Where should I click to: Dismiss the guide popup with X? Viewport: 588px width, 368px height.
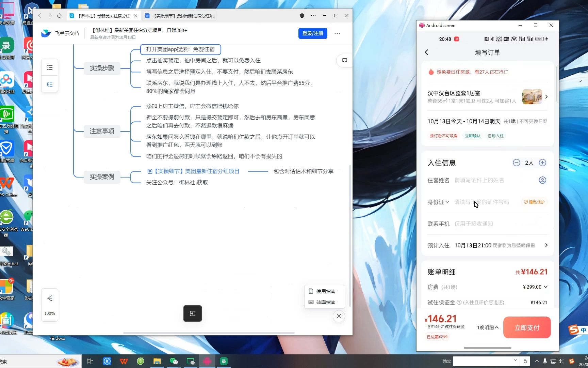click(x=339, y=316)
